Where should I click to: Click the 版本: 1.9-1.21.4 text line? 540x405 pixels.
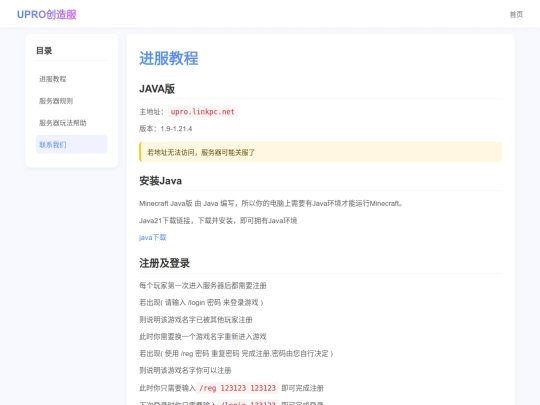click(166, 129)
